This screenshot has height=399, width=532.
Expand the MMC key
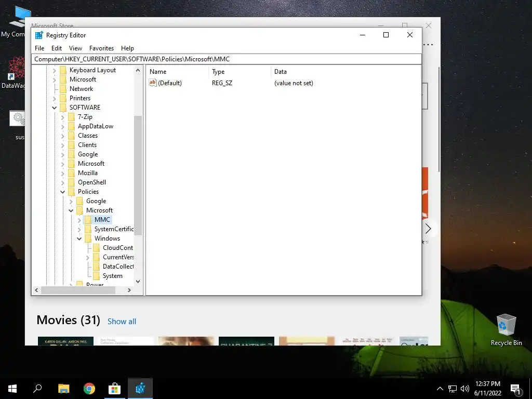pyautogui.click(x=79, y=220)
